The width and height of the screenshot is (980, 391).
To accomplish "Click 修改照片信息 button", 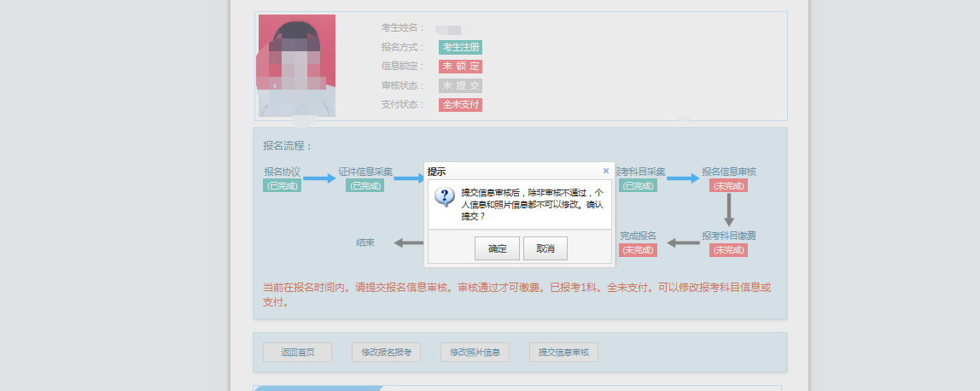I will pos(475,353).
